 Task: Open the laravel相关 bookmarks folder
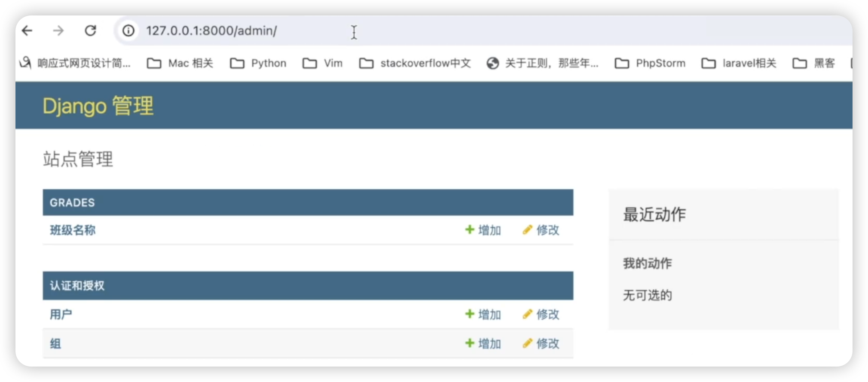tap(740, 64)
